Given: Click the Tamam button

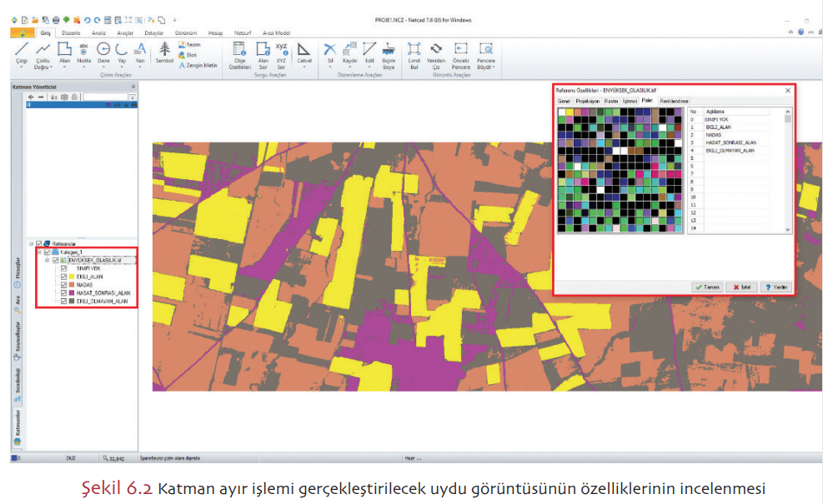Looking at the screenshot, I should (x=707, y=286).
